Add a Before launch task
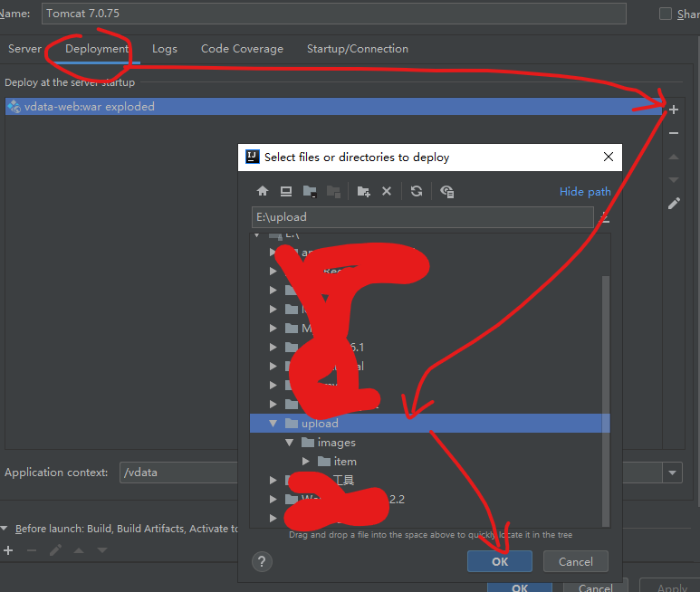Image resolution: width=700 pixels, height=592 pixels. [8, 550]
